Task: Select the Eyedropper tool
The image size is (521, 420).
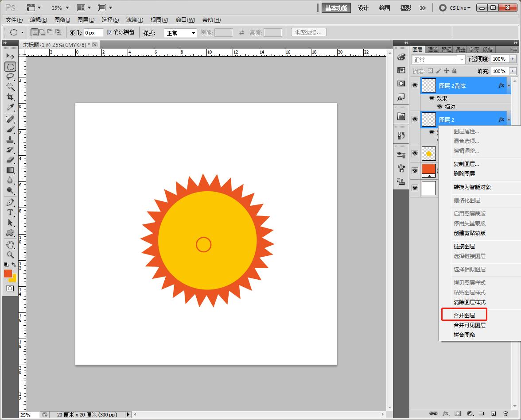Action: click(x=10, y=108)
